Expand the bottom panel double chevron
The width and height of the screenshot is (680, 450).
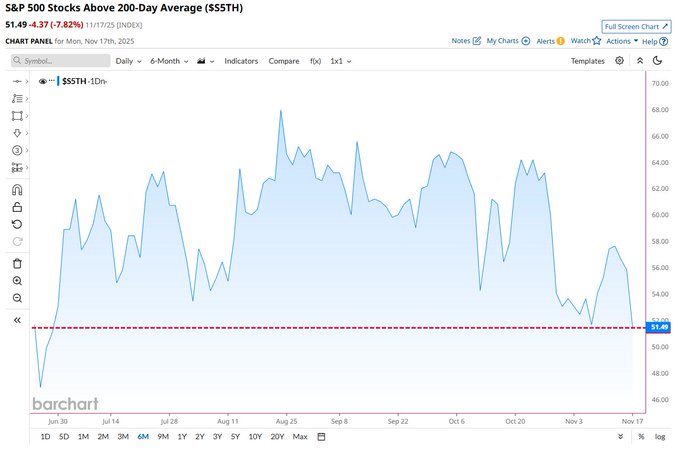621,437
